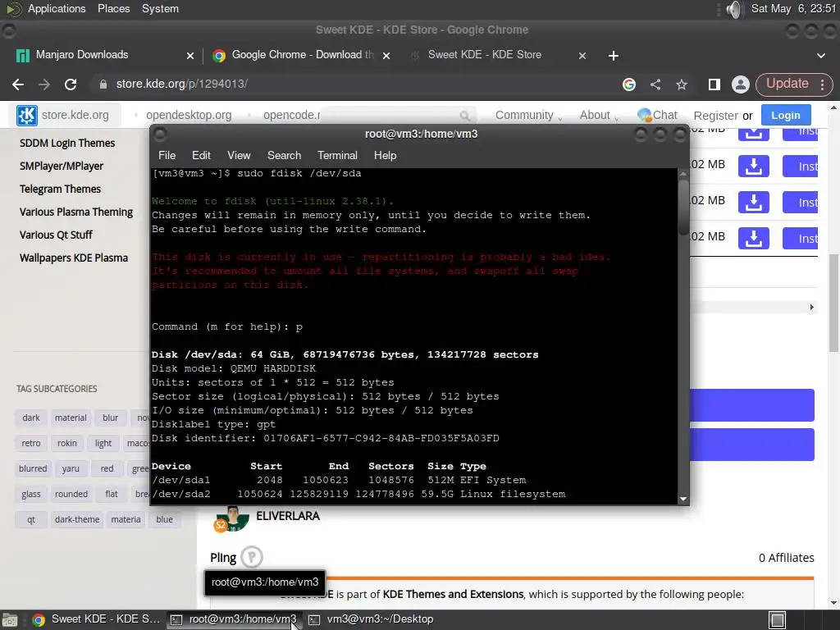Select the material tag
This screenshot has width=840, height=630.
(x=71, y=418)
